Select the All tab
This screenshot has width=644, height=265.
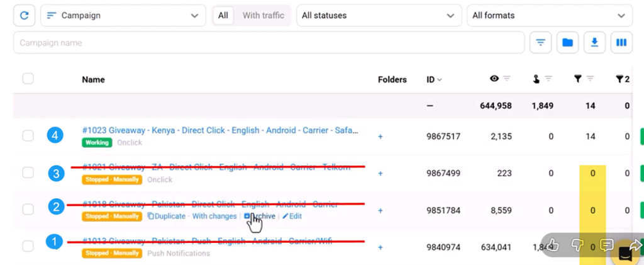coord(223,15)
